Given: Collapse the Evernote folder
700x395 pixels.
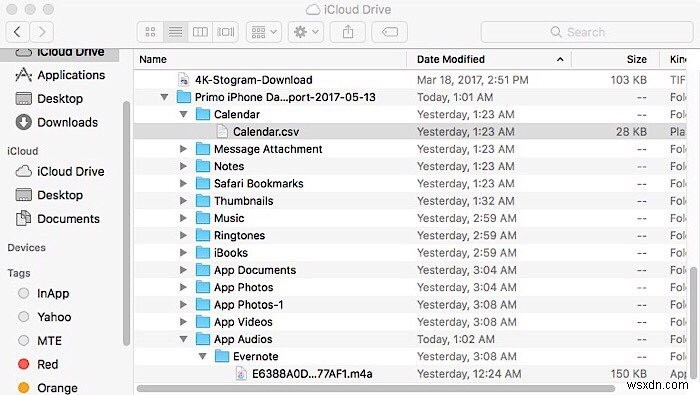Looking at the screenshot, I should coord(203,357).
